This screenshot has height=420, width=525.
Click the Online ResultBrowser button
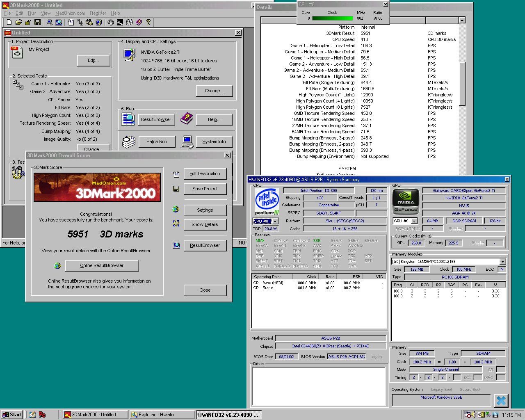click(x=102, y=265)
